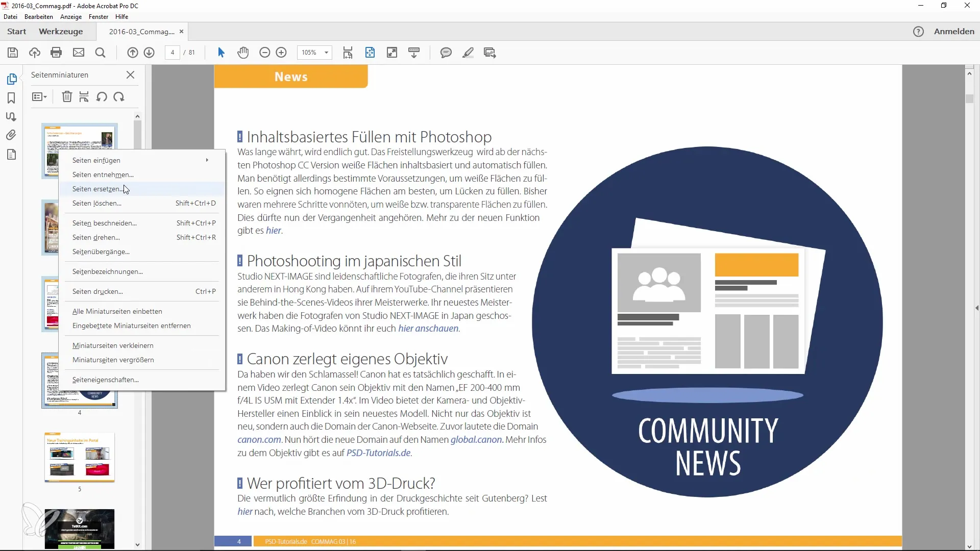Select the Print icon in toolbar

(x=56, y=53)
